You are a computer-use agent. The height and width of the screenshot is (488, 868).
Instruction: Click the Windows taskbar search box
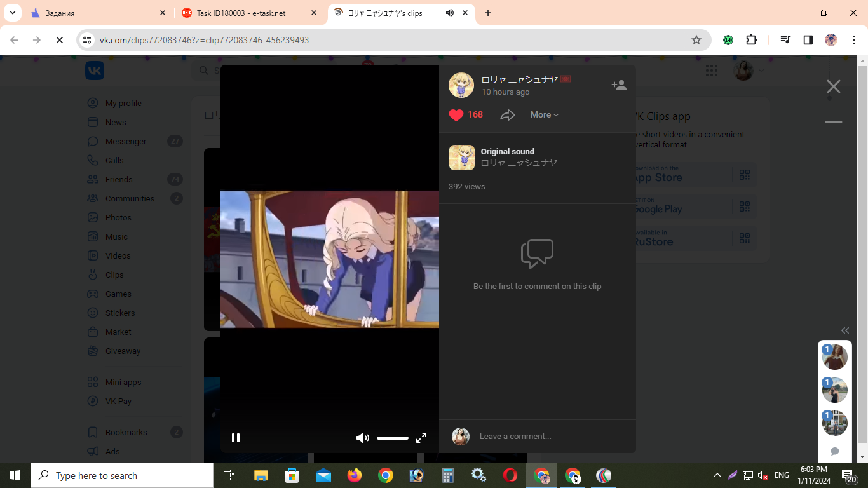122,475
